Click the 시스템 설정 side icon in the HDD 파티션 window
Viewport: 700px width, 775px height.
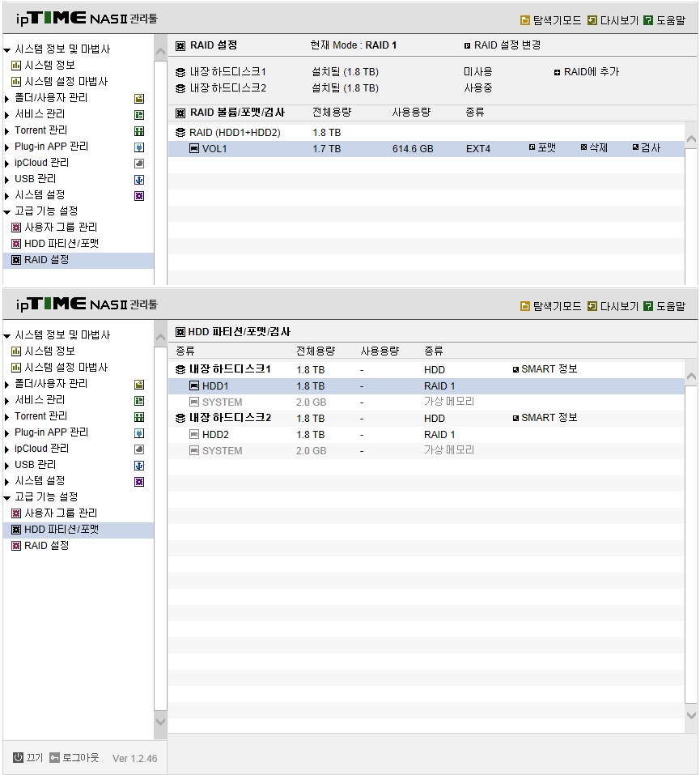(139, 482)
